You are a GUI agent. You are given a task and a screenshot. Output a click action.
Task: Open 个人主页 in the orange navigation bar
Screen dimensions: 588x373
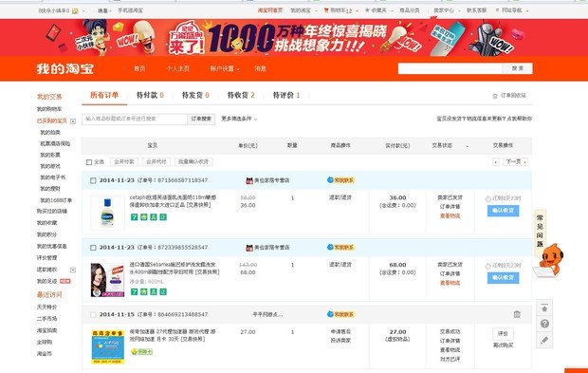[x=177, y=68]
